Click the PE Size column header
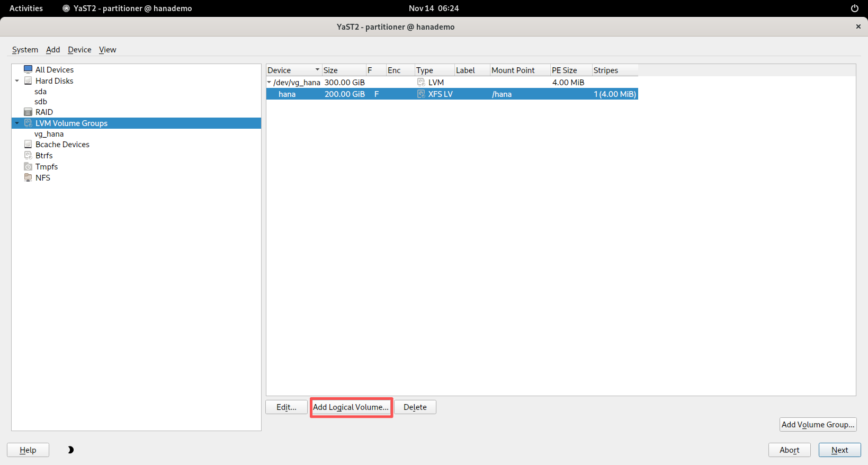Viewport: 868px width, 465px height. tap(571, 70)
